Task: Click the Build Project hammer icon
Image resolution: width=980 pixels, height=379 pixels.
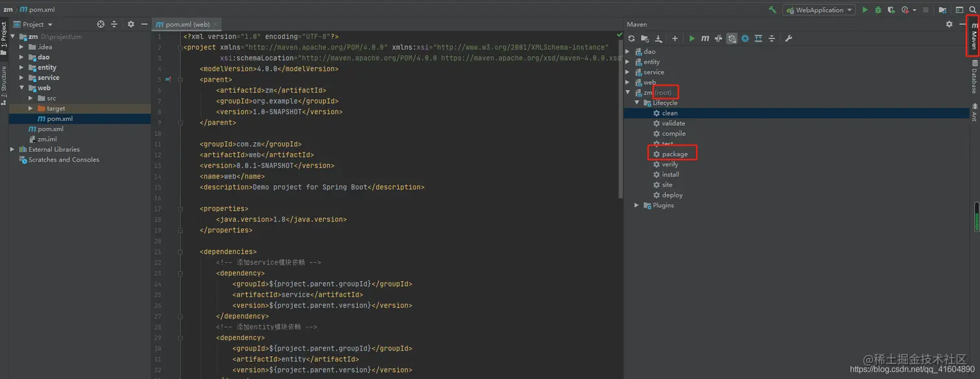Action: click(772, 10)
